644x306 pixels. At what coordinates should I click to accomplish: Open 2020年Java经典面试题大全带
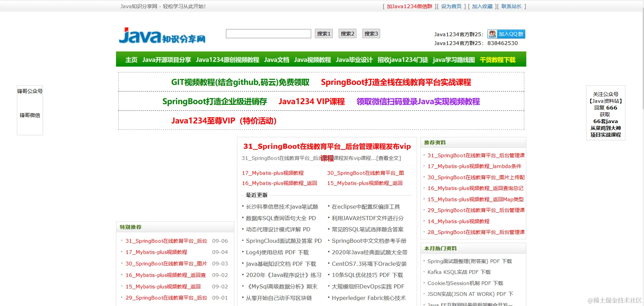pyautogui.click(x=370, y=252)
